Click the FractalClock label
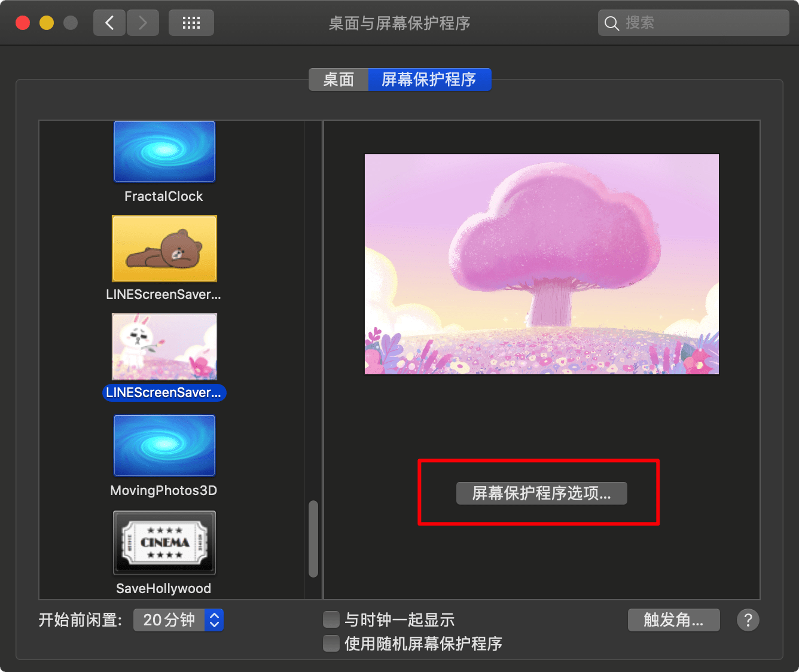799x672 pixels. [x=164, y=196]
